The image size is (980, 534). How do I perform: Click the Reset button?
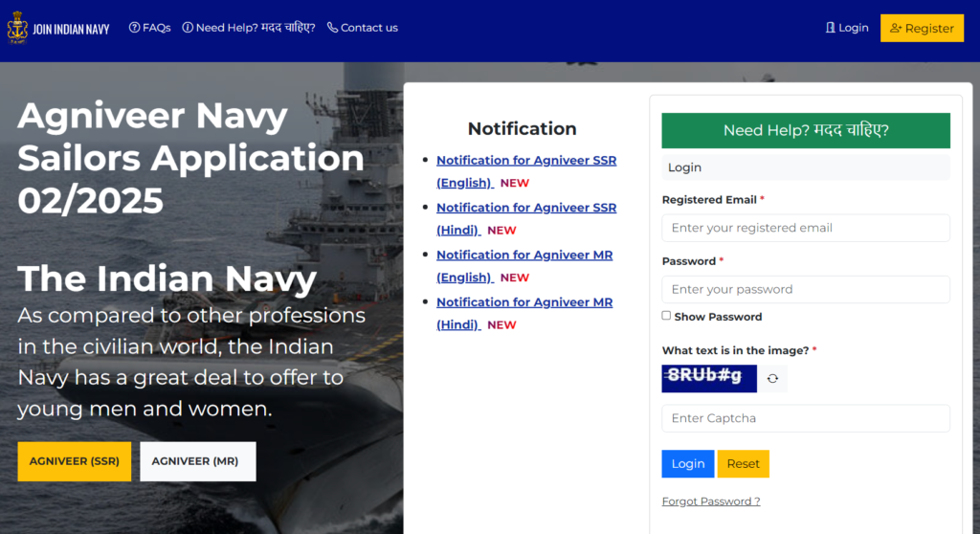(743, 464)
